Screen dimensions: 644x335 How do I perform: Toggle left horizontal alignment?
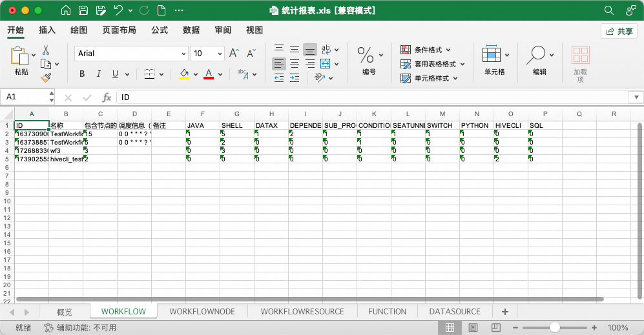coord(279,64)
